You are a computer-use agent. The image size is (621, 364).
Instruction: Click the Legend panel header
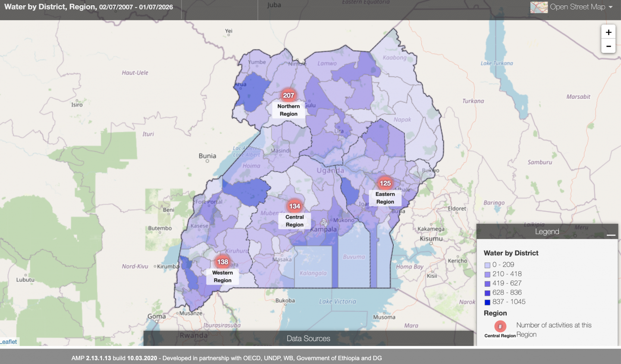click(547, 232)
